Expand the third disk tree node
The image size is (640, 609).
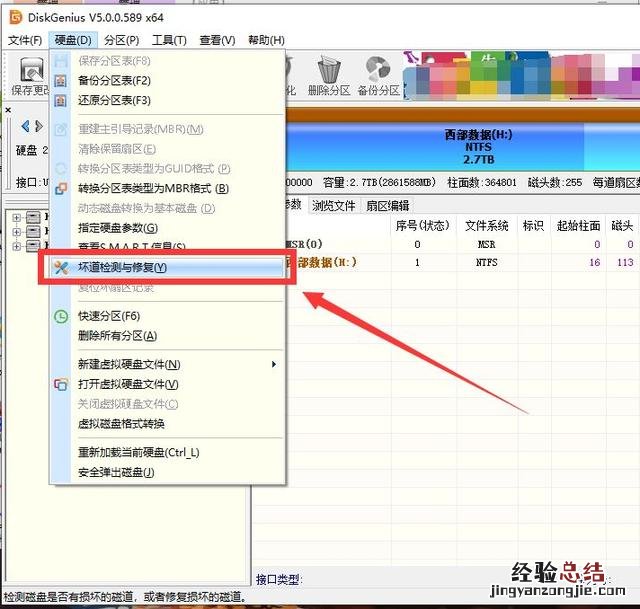click(17, 246)
